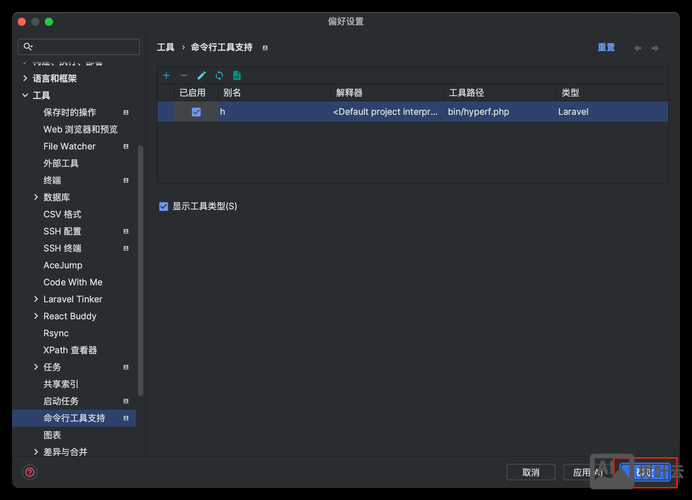
Task: Select the alias cell 'h'
Action: point(275,112)
